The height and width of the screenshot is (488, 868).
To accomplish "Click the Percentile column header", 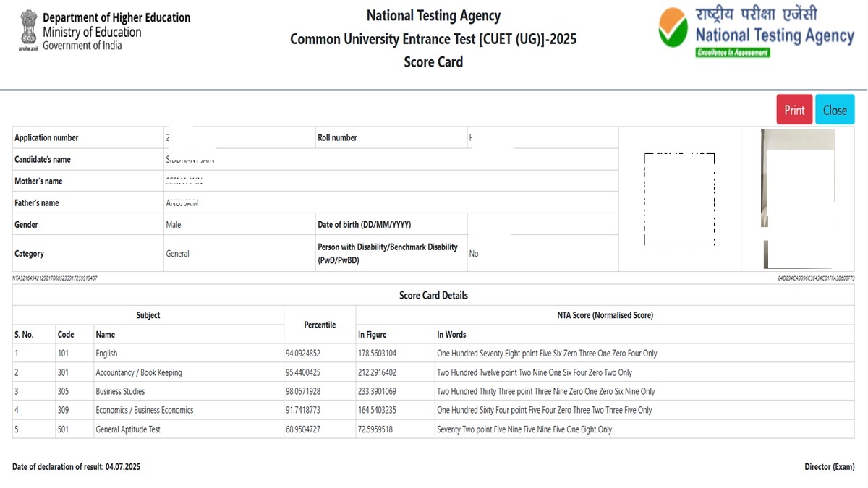I will pyautogui.click(x=320, y=325).
